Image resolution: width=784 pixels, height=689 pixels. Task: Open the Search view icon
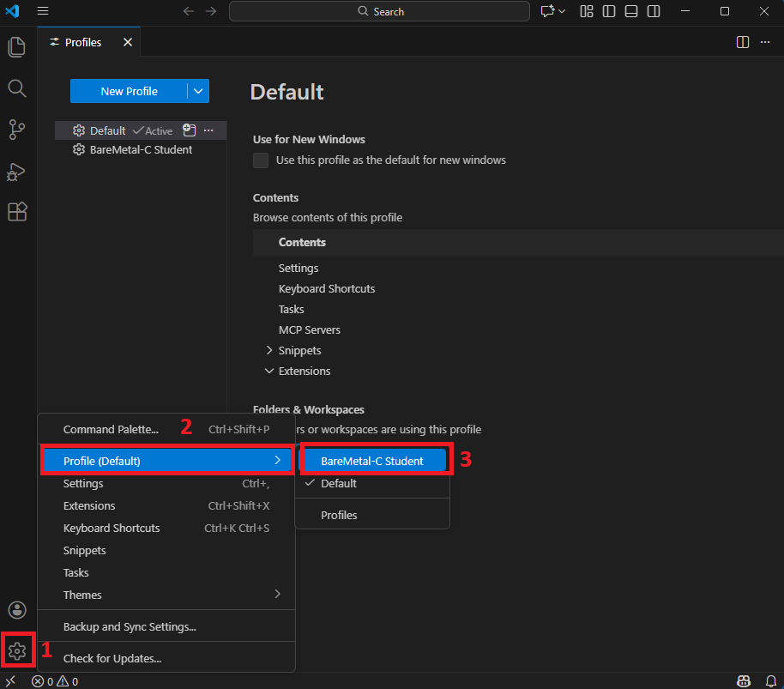click(17, 88)
